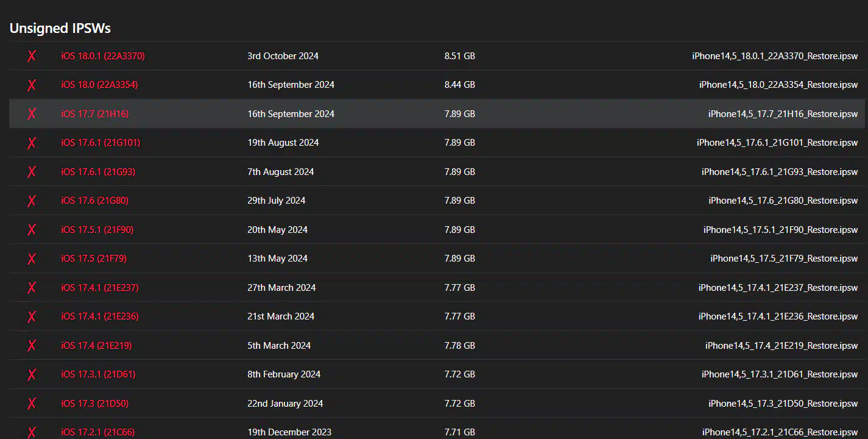Viewport: 868px width, 439px height.
Task: Click the 7.71 GB file size
Action: (x=460, y=432)
